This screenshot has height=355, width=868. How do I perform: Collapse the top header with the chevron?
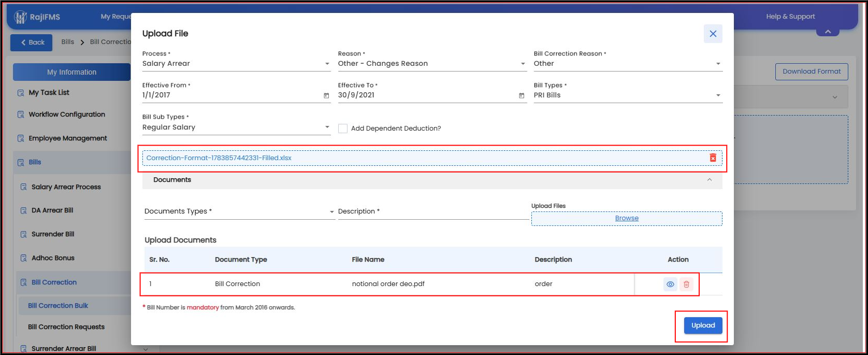point(828,32)
